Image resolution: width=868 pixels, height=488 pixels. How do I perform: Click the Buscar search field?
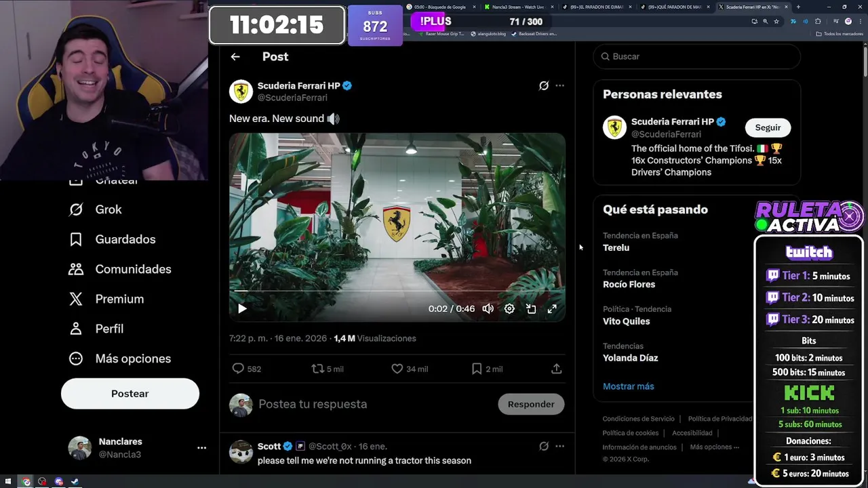click(696, 56)
